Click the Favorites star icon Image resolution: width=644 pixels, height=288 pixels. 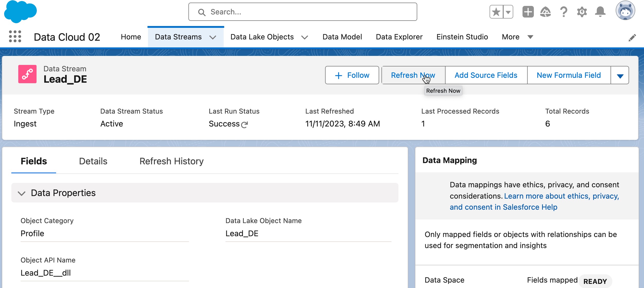coord(496,12)
